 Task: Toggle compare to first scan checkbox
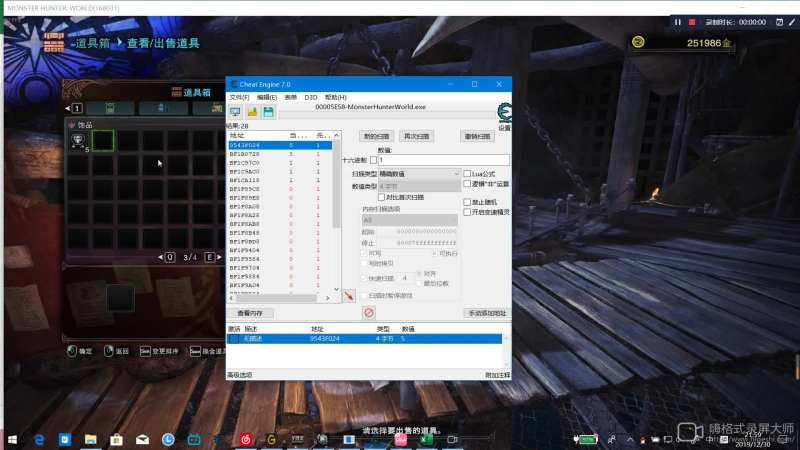tap(382, 197)
